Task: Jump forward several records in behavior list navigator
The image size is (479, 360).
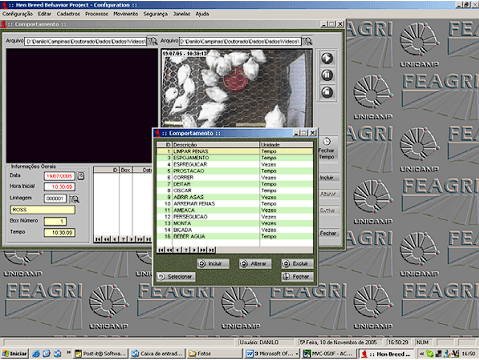Action: (203, 250)
